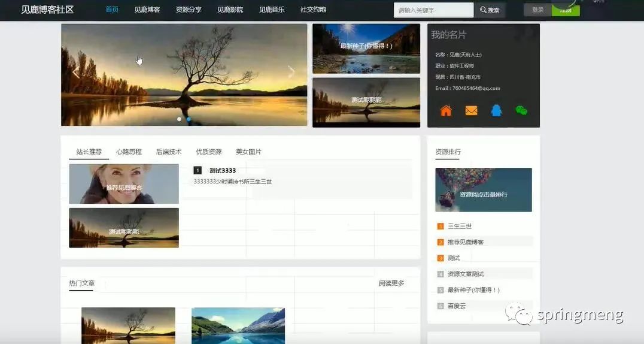Click the 热门文章 section heading
Viewport: 644px width, 344px height.
(82, 283)
